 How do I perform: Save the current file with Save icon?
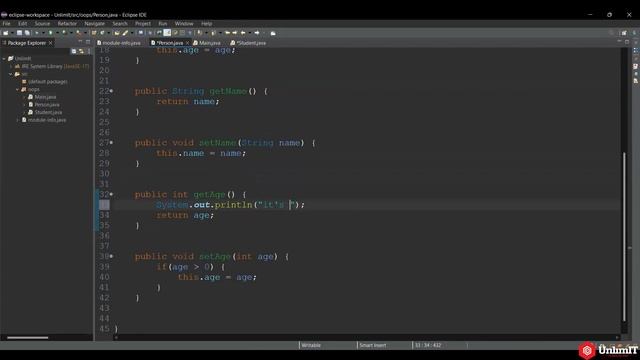point(19,33)
